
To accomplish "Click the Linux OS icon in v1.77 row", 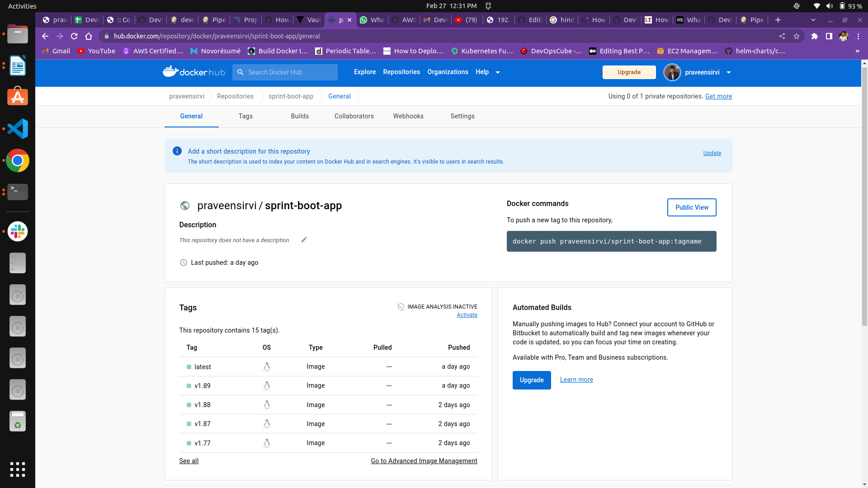I will 267,443.
